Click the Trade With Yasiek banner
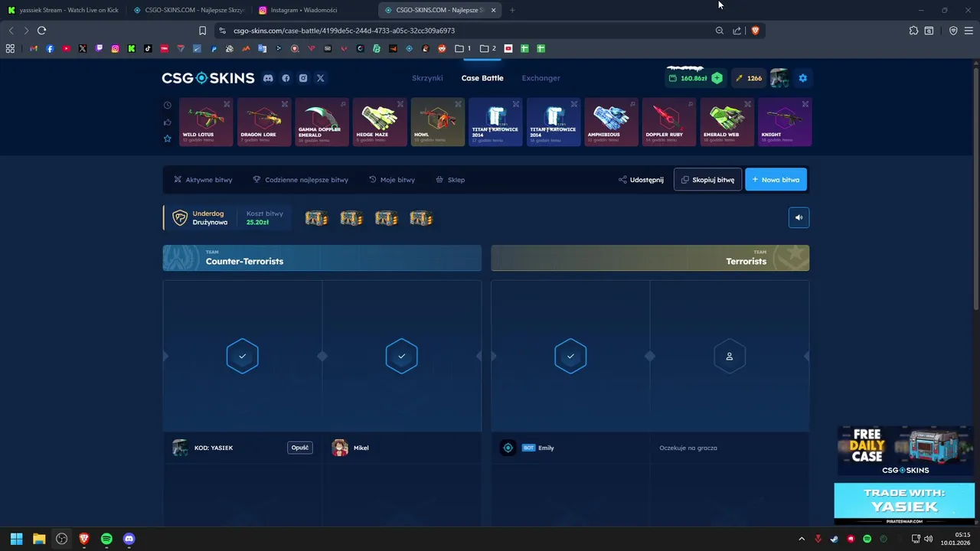This screenshot has height=551, width=980. coord(904,503)
